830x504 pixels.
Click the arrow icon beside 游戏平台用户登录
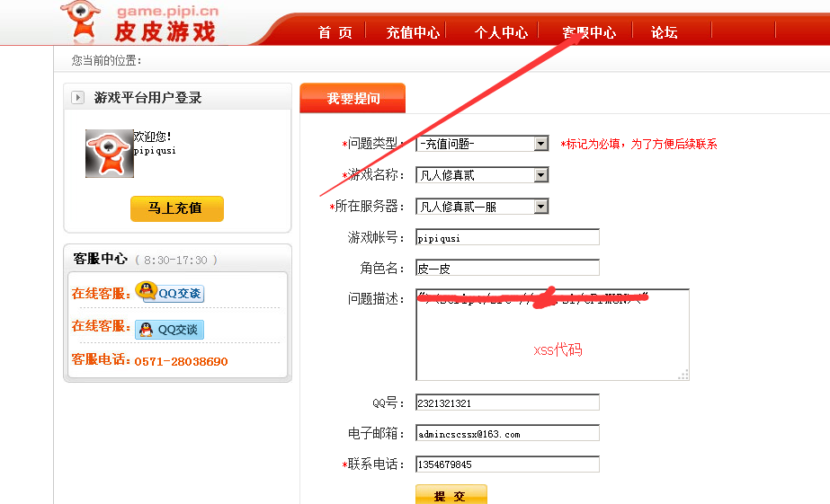coord(78,97)
